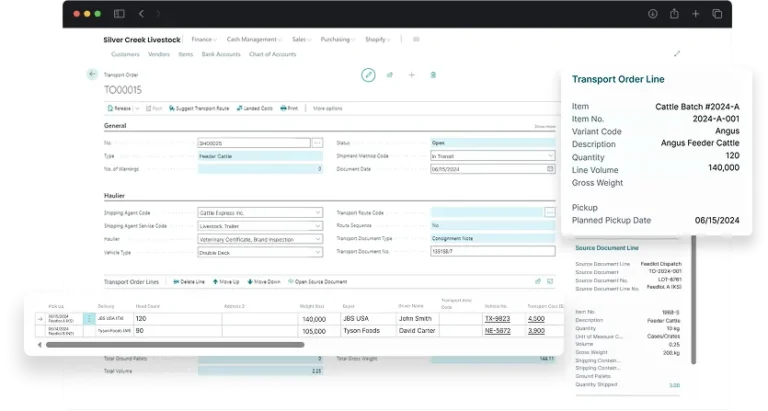Click the browser forward chevron
Image resolution: width=768 pixels, height=411 pixels.
(158, 14)
